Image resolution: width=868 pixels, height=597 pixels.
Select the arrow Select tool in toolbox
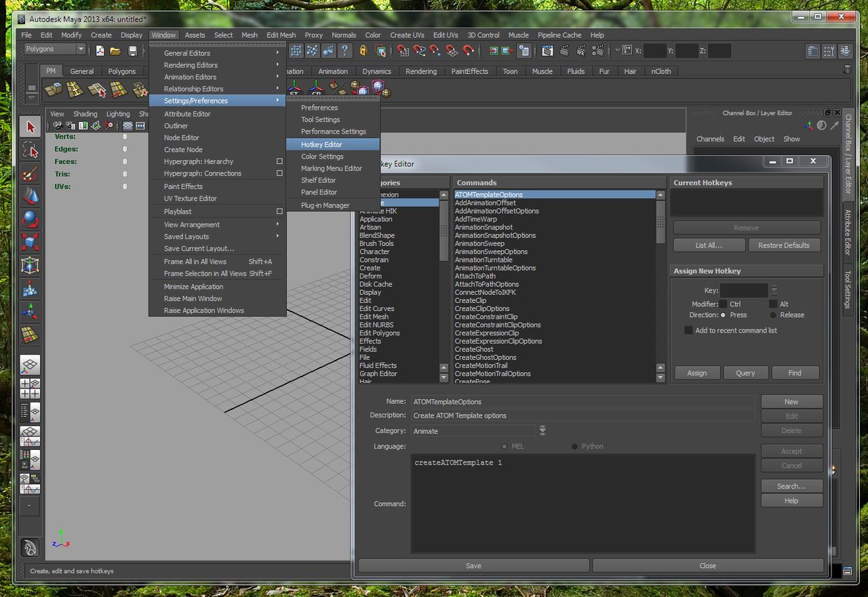pyautogui.click(x=30, y=126)
